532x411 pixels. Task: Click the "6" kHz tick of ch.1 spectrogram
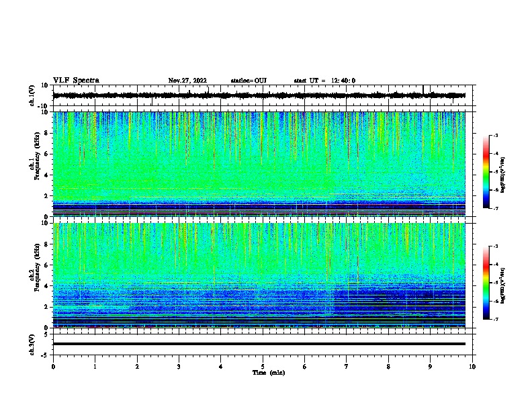pyautogui.click(x=47, y=154)
